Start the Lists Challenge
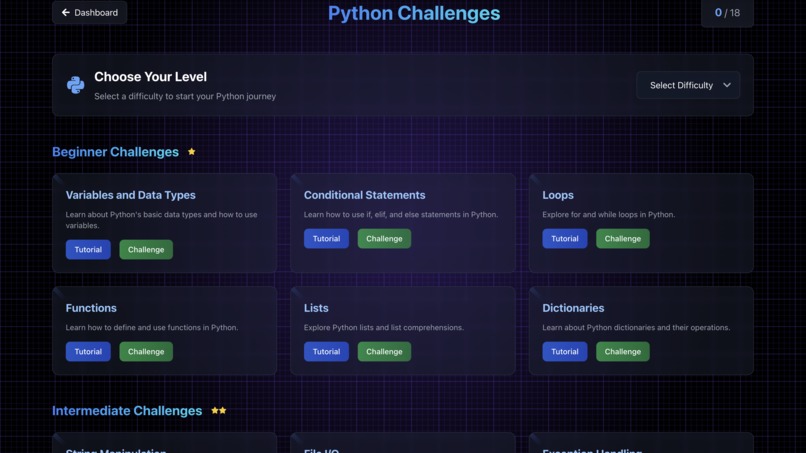This screenshot has width=806, height=453. pyautogui.click(x=384, y=352)
